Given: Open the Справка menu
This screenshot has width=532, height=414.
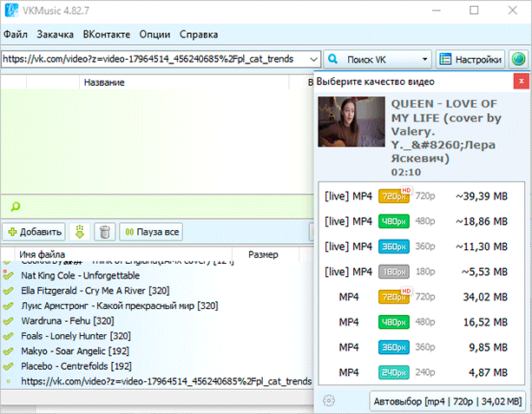Looking at the screenshot, I should (199, 34).
